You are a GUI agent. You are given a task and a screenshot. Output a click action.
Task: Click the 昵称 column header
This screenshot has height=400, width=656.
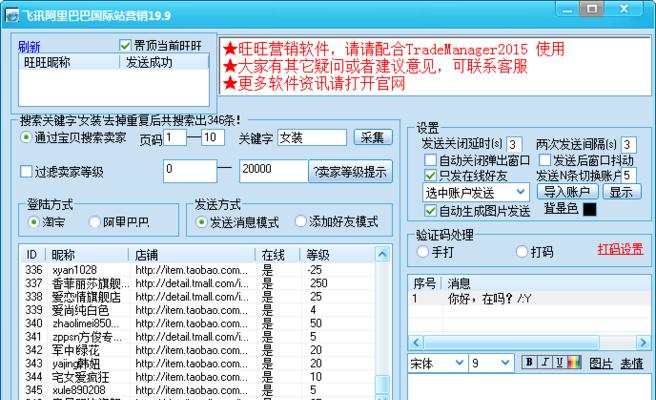[x=87, y=254]
